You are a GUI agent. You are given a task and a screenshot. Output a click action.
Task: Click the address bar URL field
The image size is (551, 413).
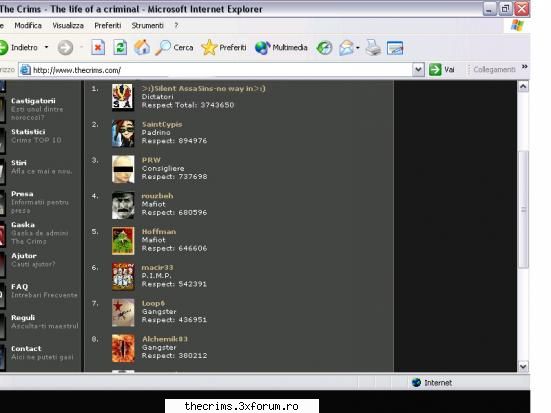[215, 70]
